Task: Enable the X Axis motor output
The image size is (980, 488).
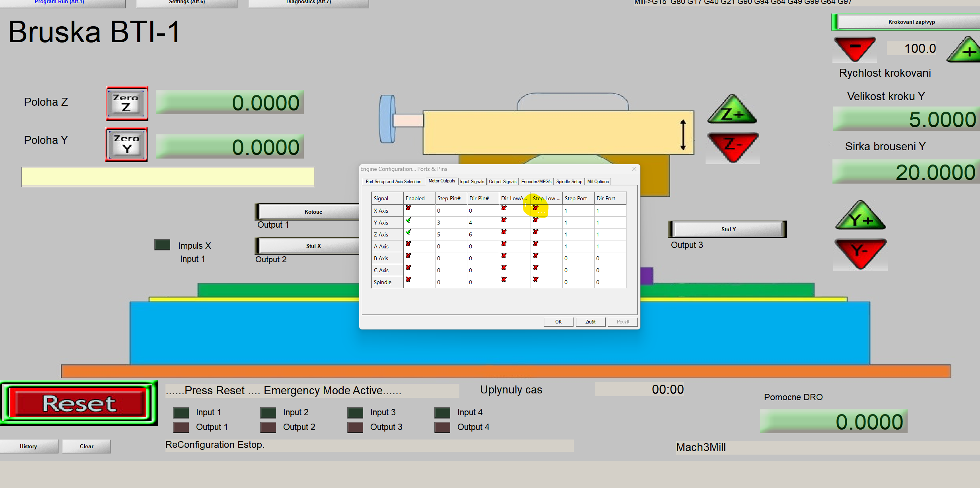Action: 408,208
